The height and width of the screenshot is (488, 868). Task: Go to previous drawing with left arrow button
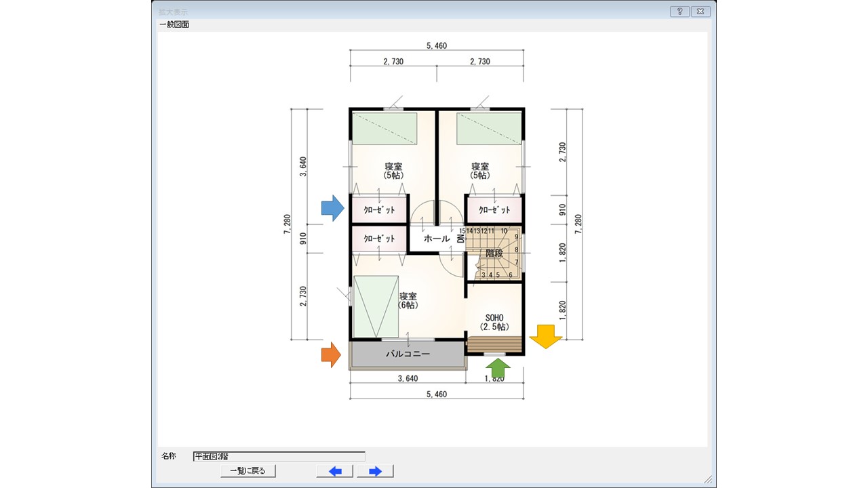(x=334, y=471)
